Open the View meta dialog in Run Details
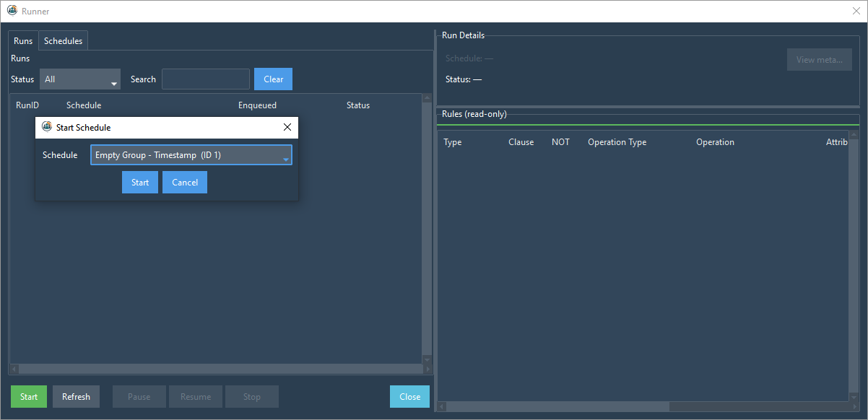This screenshot has width=868, height=420. [819, 59]
